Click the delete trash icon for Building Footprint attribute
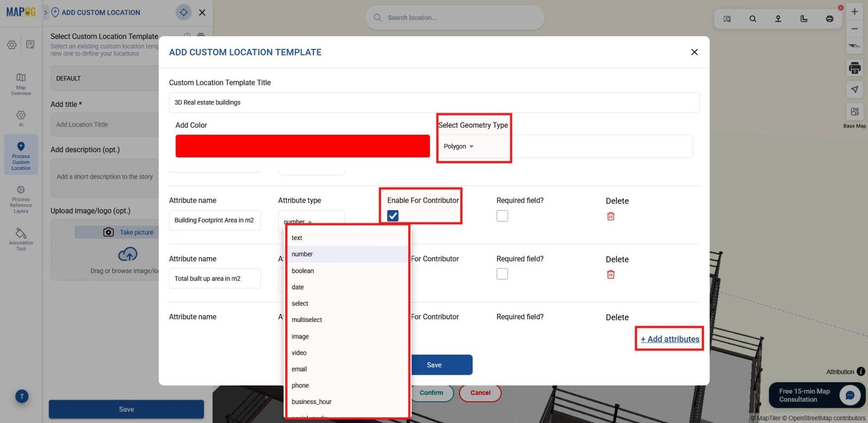Viewport: 868px width, 423px height. pyautogui.click(x=610, y=216)
